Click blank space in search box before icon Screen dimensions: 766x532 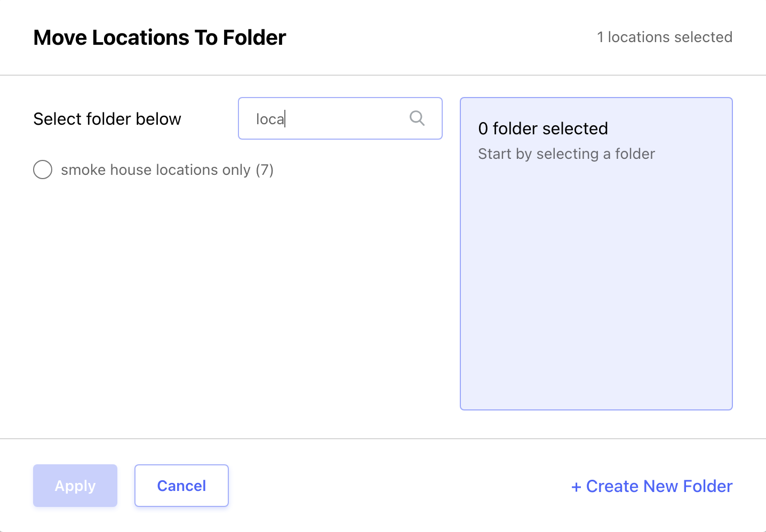click(347, 118)
